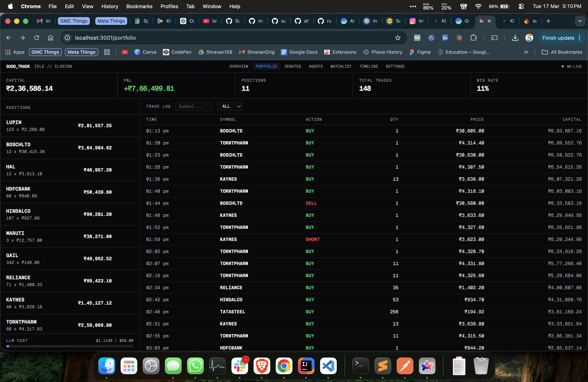Launch Finder from the dock
Screen dimensions: 588x382
[107, 366]
